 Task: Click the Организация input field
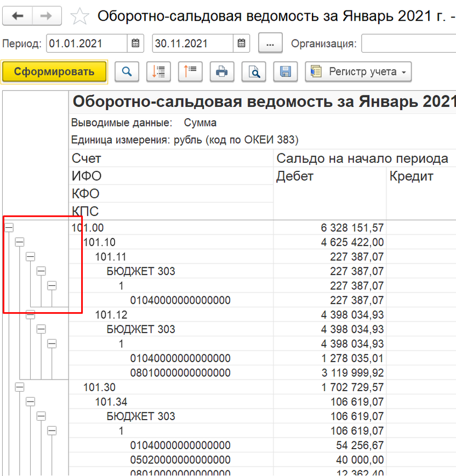point(408,43)
